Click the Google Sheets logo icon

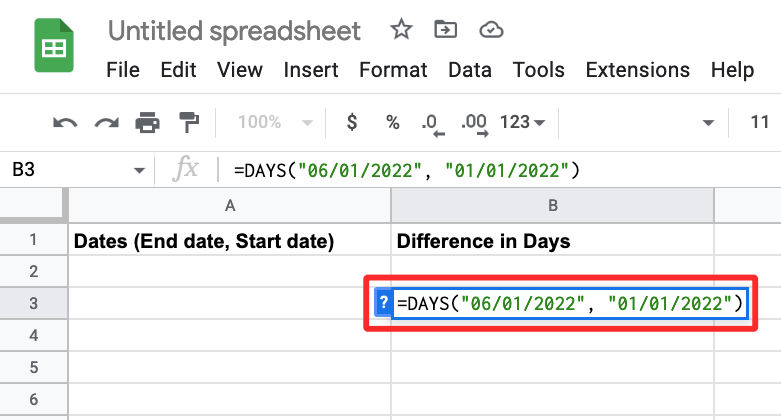pyautogui.click(x=50, y=47)
